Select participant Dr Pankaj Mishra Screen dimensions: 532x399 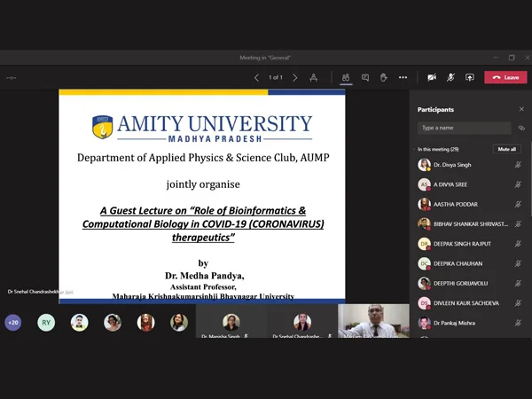pos(469,323)
